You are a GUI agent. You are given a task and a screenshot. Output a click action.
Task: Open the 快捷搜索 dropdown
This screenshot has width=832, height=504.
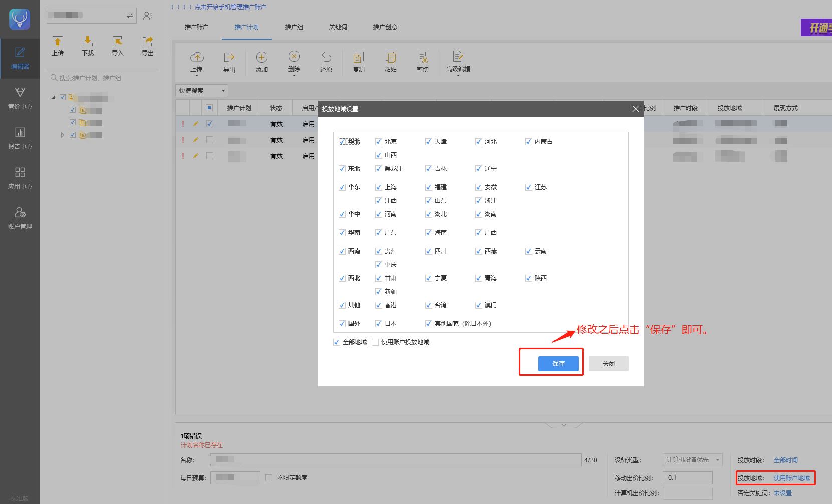pyautogui.click(x=202, y=91)
